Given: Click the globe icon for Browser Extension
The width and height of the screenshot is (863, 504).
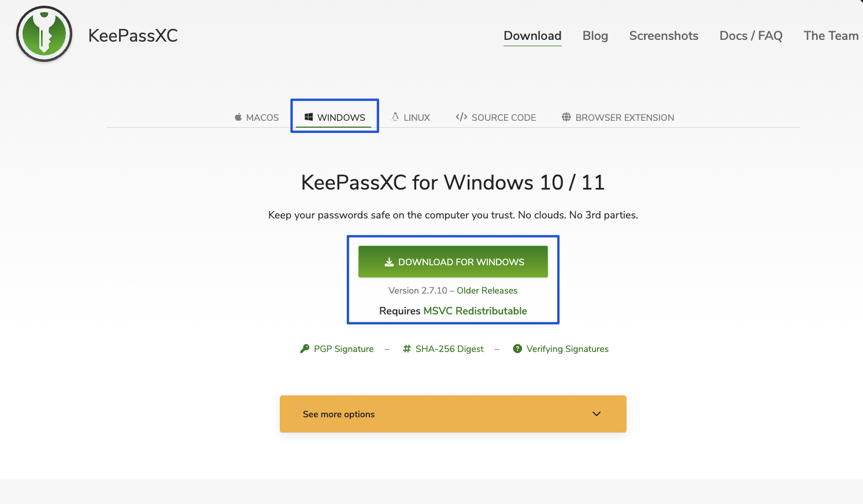Looking at the screenshot, I should point(566,117).
